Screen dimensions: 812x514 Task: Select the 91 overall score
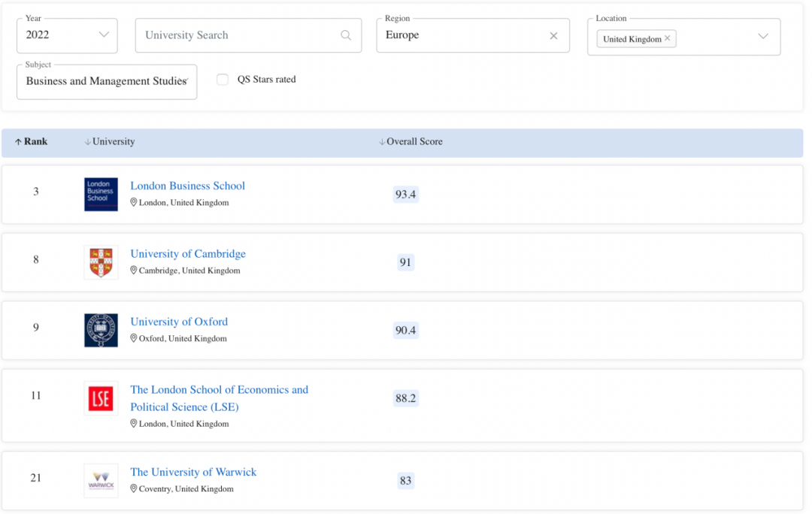405,262
